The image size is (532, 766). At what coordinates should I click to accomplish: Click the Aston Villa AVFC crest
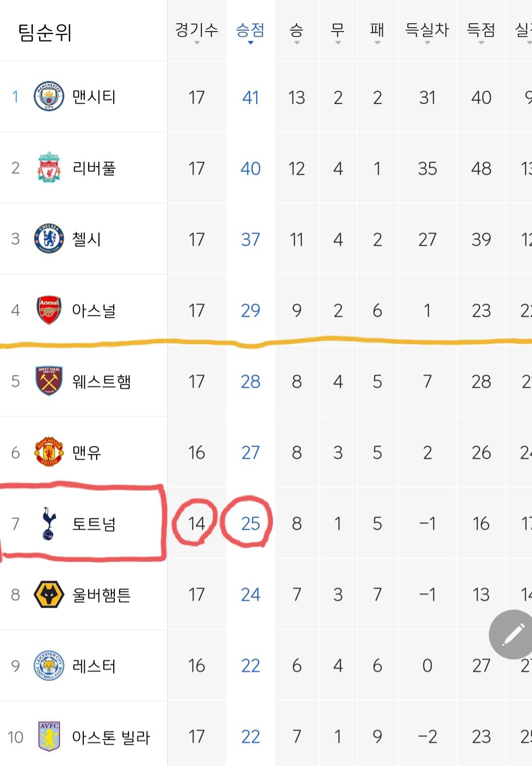[49, 736]
